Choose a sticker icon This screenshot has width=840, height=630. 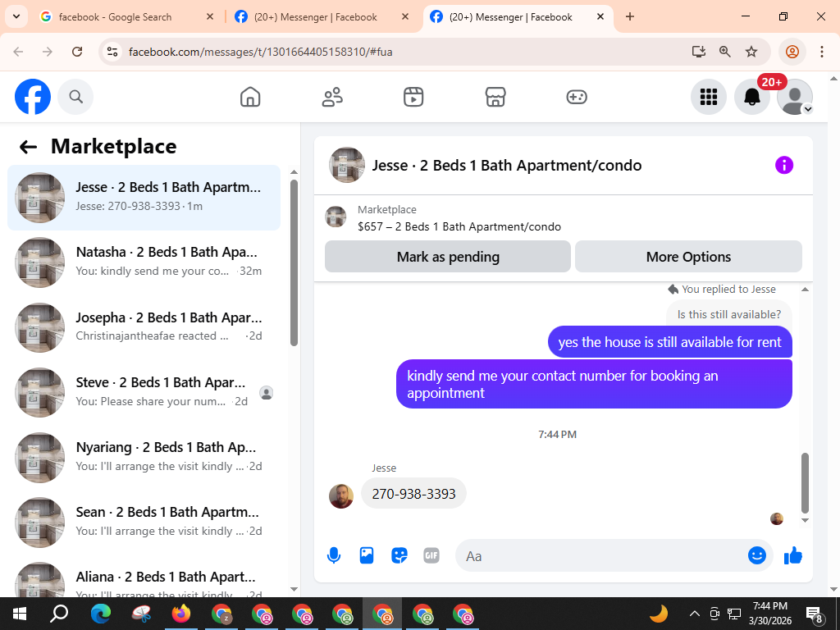[399, 555]
